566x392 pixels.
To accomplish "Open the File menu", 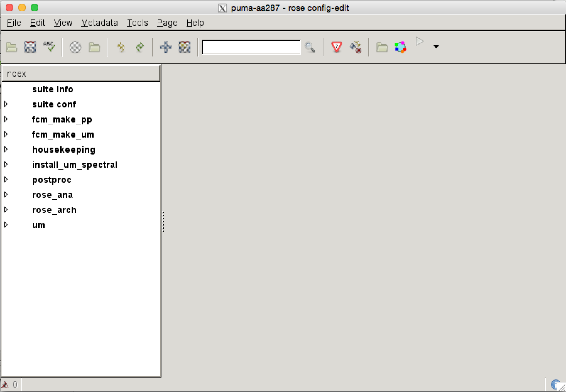I will click(14, 23).
